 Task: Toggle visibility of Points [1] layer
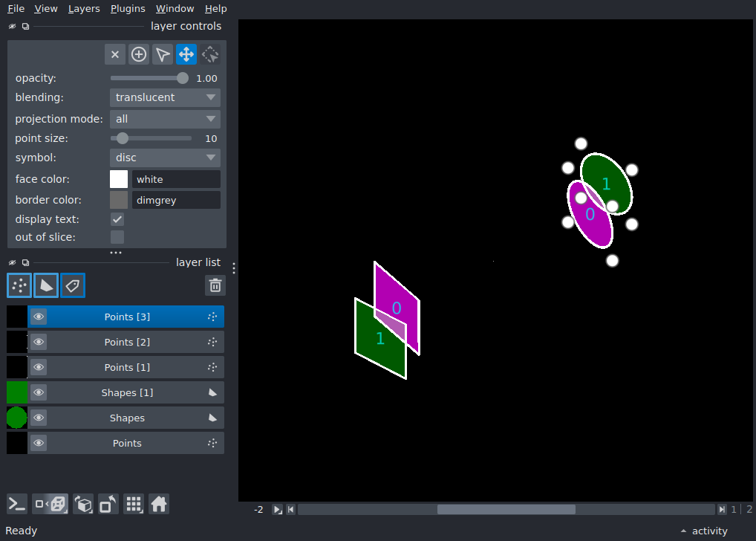pyautogui.click(x=39, y=367)
